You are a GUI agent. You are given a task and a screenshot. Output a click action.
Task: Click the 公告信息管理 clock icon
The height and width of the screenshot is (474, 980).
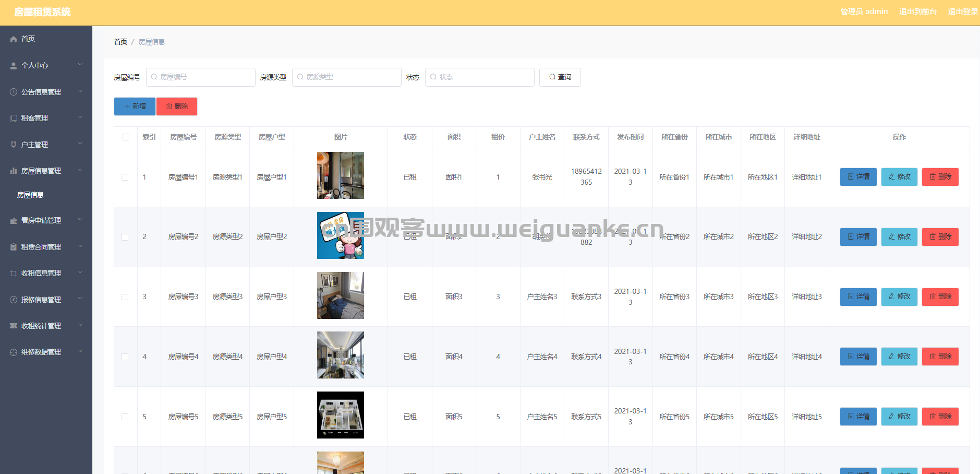(x=14, y=92)
